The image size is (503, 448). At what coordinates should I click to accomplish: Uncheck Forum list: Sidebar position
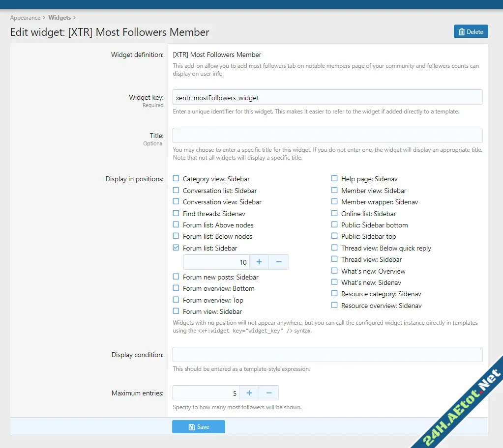click(x=176, y=248)
